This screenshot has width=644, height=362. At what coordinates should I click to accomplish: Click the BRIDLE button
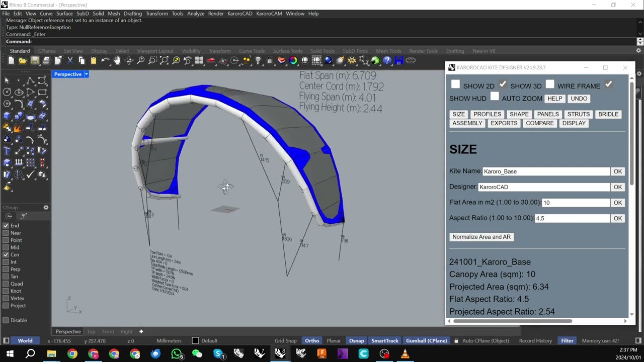tap(608, 114)
